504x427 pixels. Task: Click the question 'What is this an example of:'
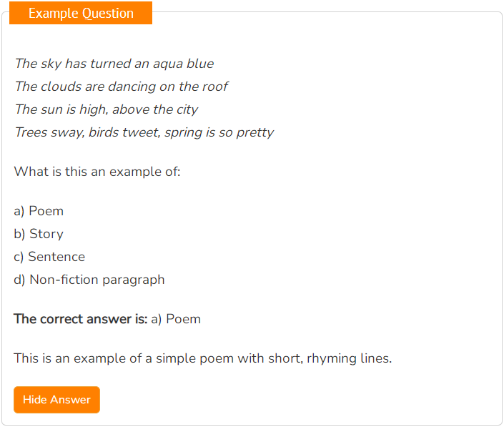click(x=97, y=172)
